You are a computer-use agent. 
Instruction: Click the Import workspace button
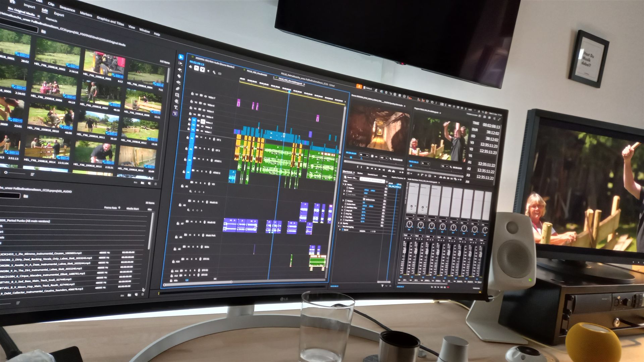(29, 6)
